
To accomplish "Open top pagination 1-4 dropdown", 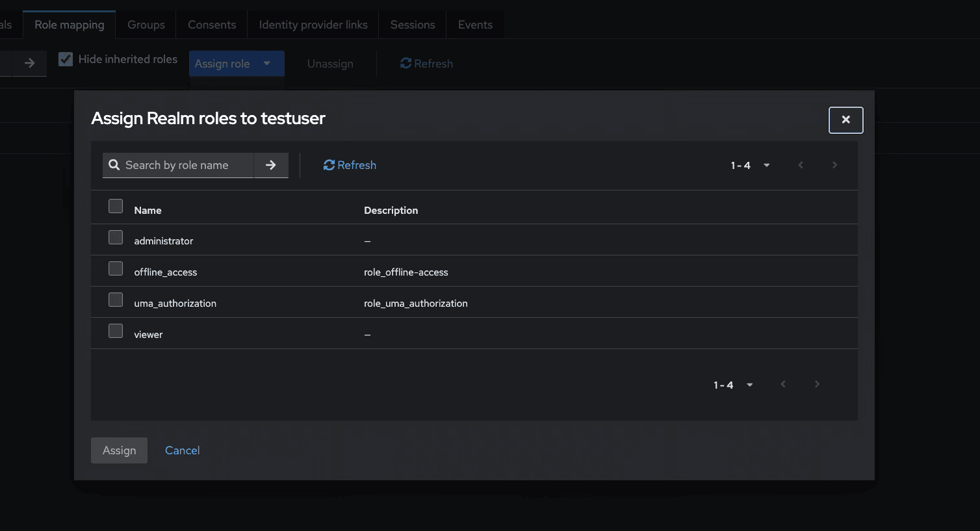I will (750, 165).
